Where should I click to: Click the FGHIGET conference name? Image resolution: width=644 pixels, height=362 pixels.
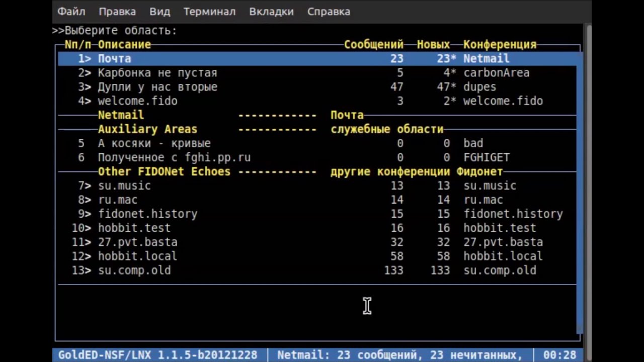(487, 157)
